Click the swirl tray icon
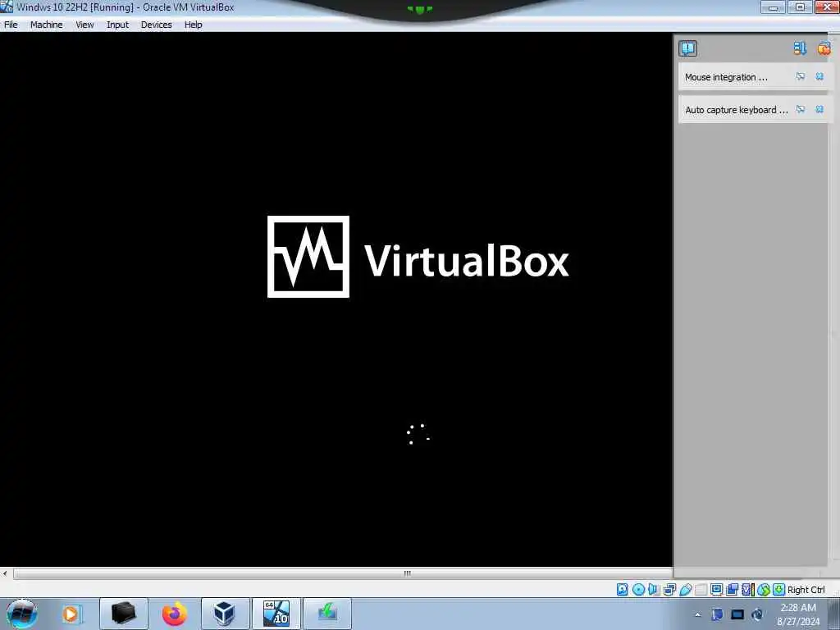This screenshot has width=840, height=630. pos(757,614)
